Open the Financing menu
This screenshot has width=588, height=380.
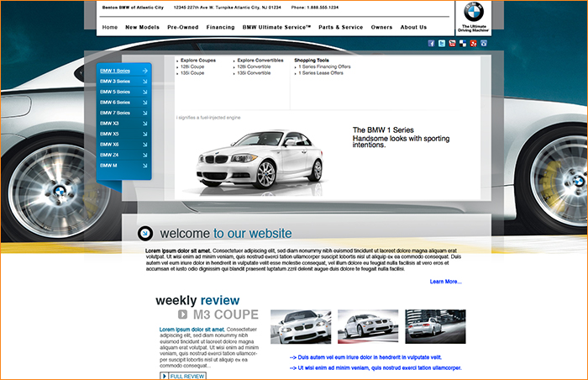(x=220, y=27)
